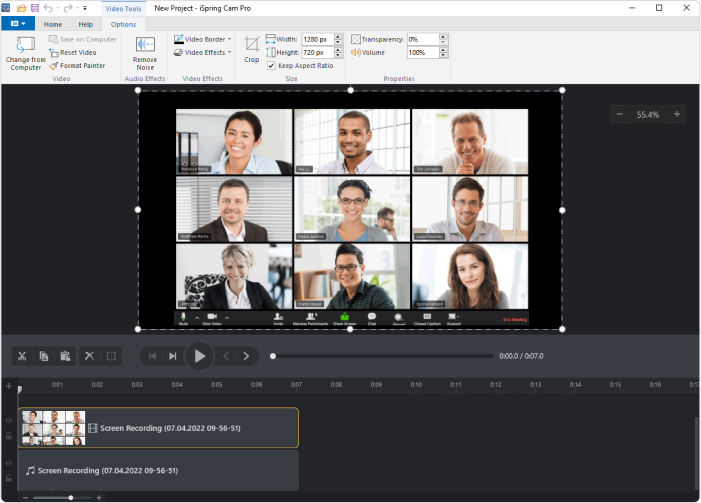Select the Screen Recording video clip
The image size is (701, 503).
[158, 428]
